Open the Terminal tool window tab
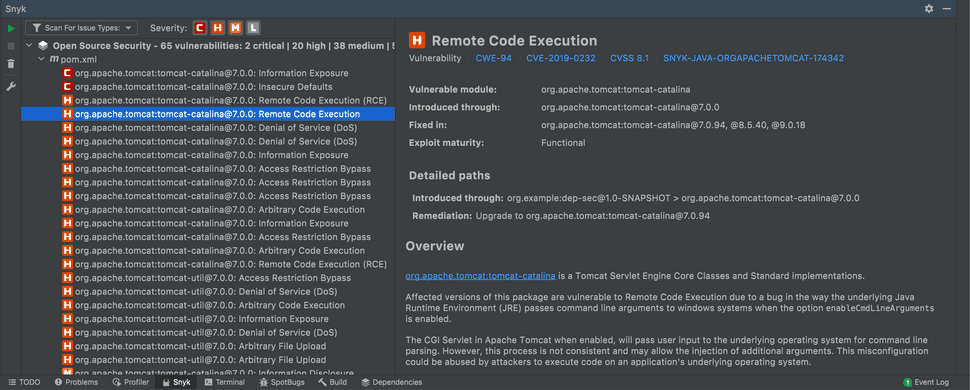970x390 pixels. [225, 383]
